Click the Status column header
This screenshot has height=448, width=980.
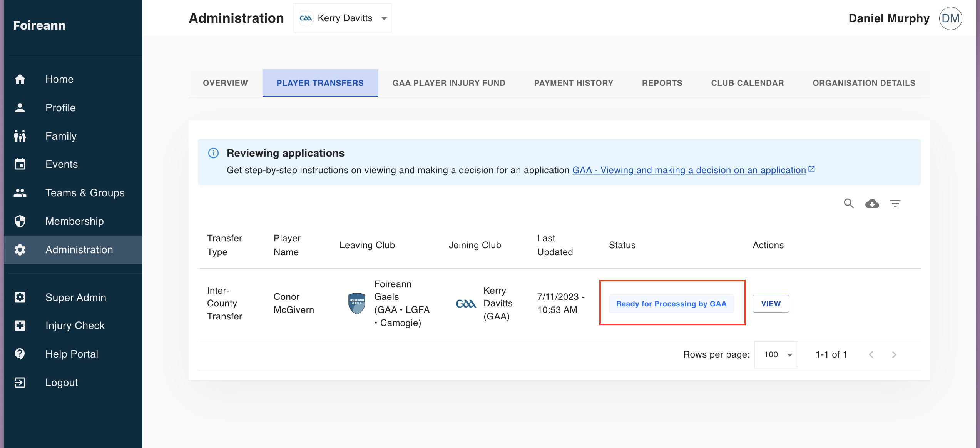click(x=622, y=245)
